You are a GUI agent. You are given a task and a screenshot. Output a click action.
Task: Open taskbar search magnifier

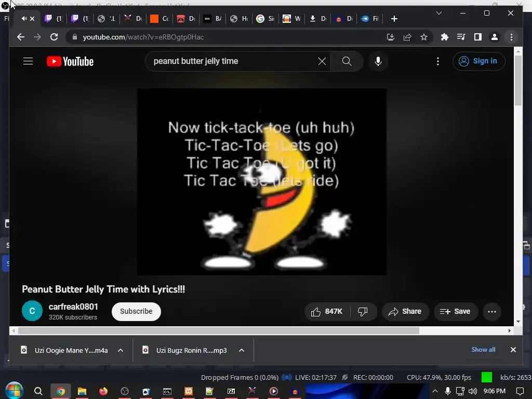pyautogui.click(x=38, y=391)
